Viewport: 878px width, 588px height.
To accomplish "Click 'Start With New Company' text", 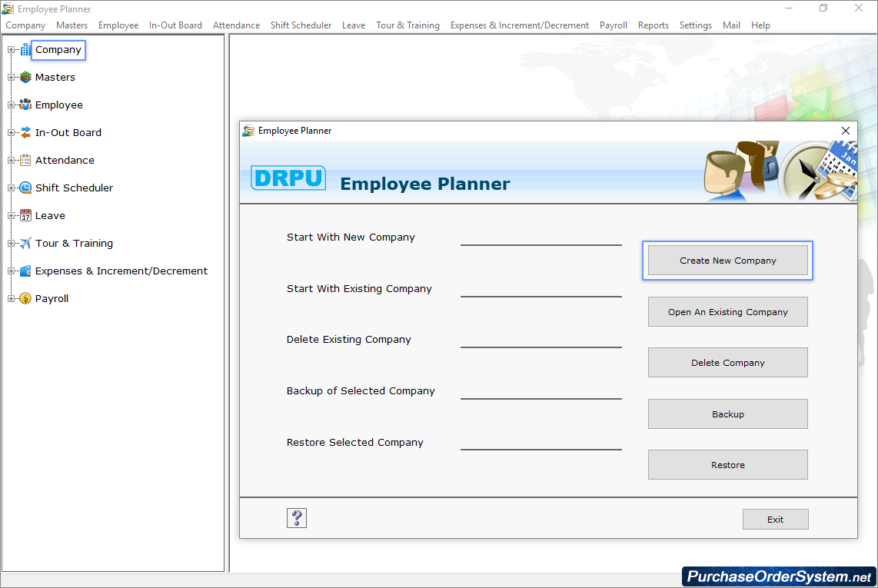I will [351, 238].
